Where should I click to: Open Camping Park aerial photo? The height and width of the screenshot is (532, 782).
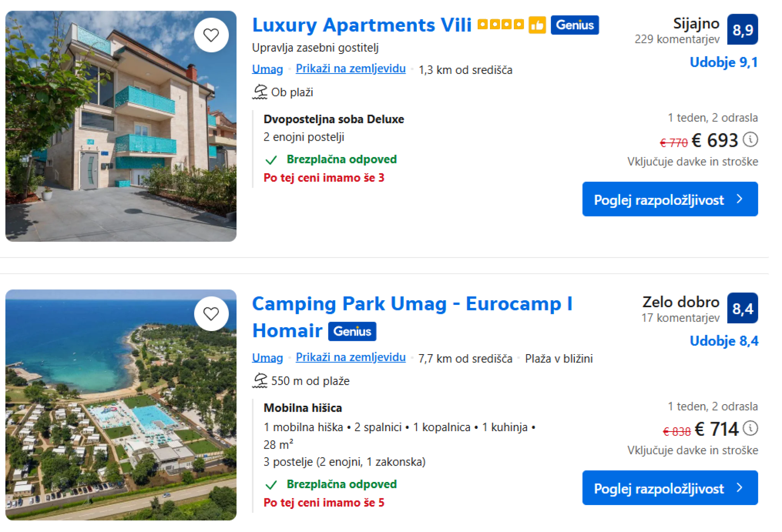pyautogui.click(x=121, y=405)
